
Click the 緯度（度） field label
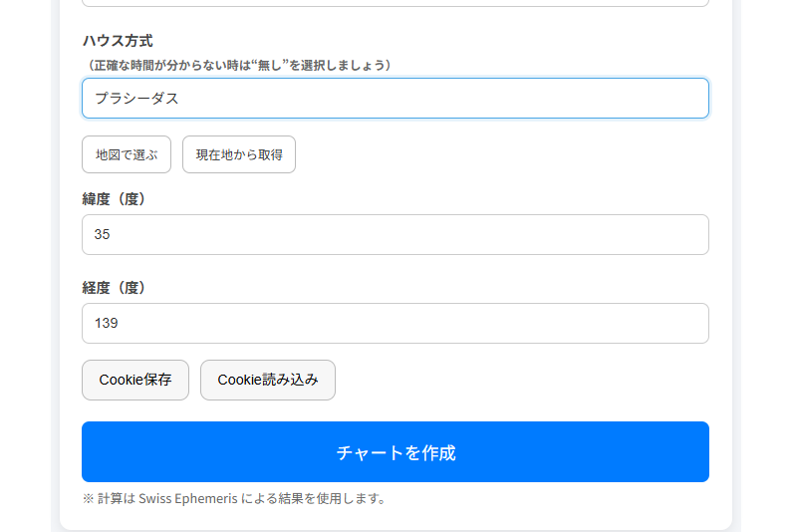coord(114,199)
